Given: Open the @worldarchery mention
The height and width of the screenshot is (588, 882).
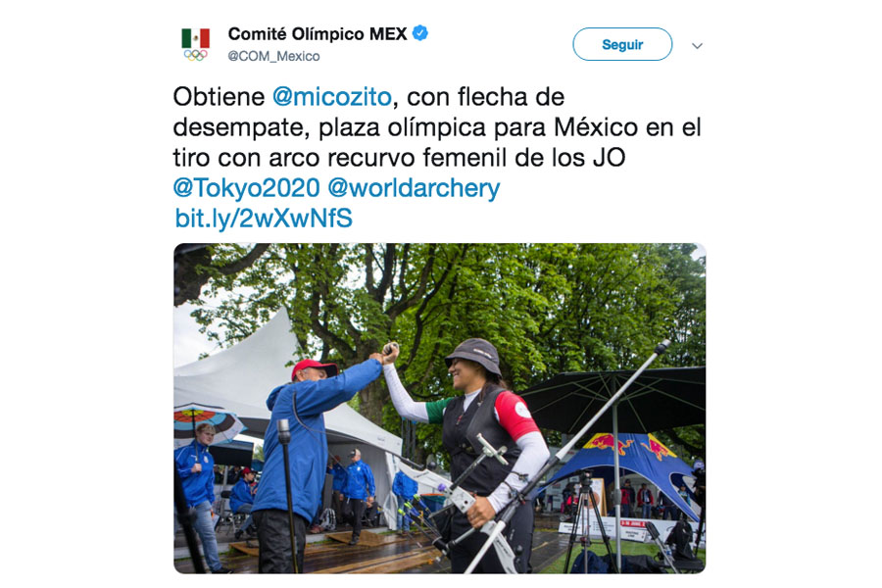Looking at the screenshot, I should 414,187.
